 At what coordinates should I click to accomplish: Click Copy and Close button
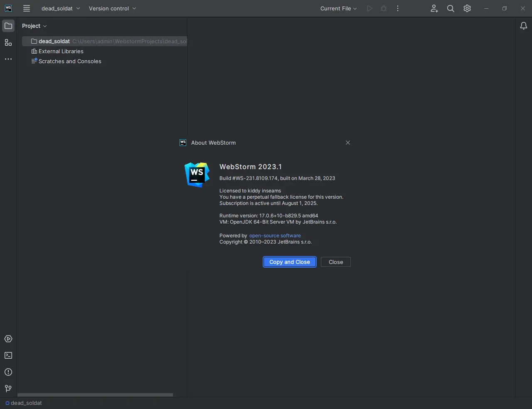[290, 262]
